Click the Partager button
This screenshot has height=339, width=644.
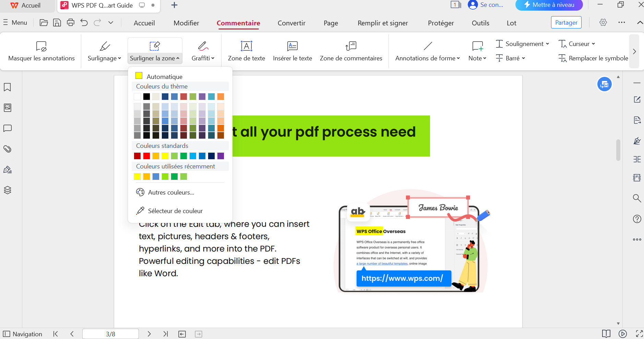coord(566,23)
